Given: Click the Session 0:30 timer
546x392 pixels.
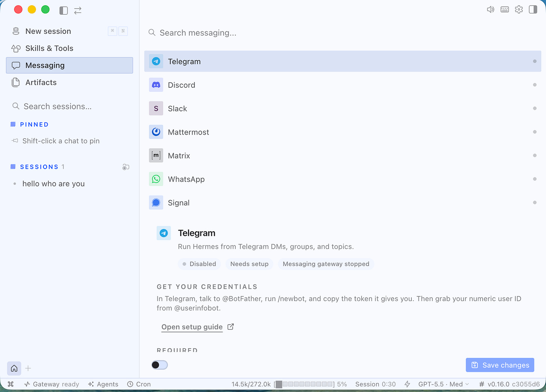Looking at the screenshot, I should click(x=375, y=384).
